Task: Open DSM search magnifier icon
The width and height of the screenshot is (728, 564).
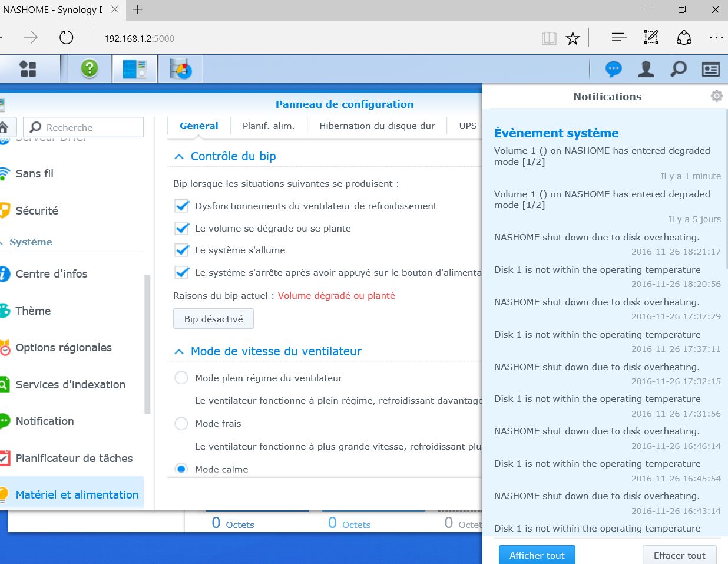Action: (x=679, y=69)
